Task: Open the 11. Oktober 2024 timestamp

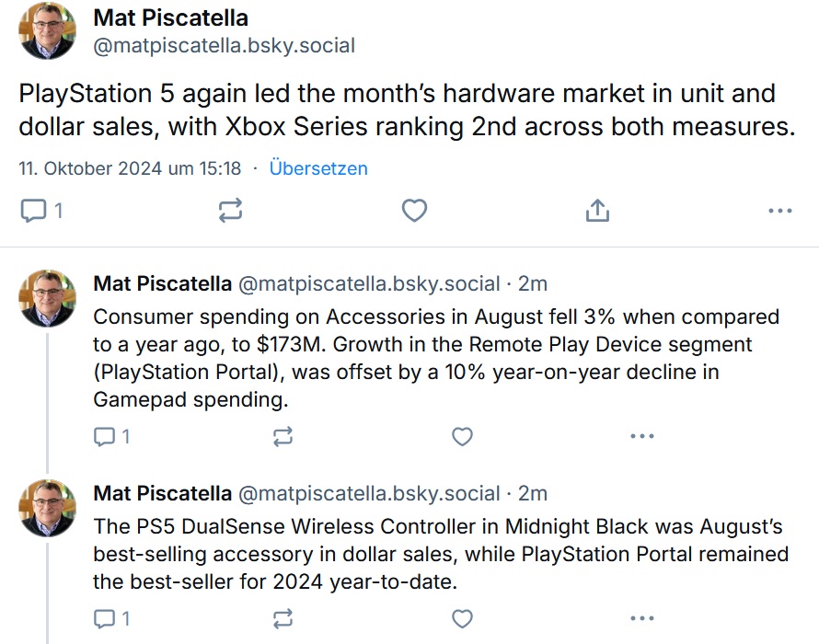Action: (130, 168)
